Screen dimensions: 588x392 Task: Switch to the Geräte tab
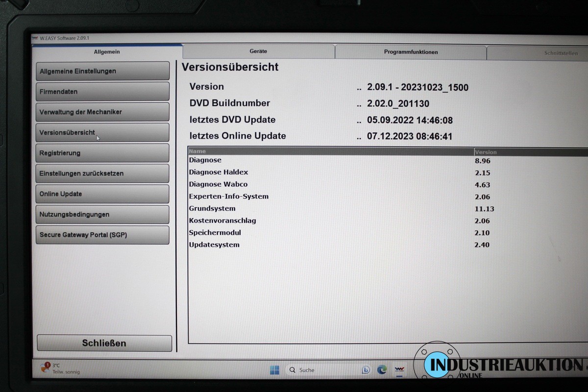click(x=258, y=51)
